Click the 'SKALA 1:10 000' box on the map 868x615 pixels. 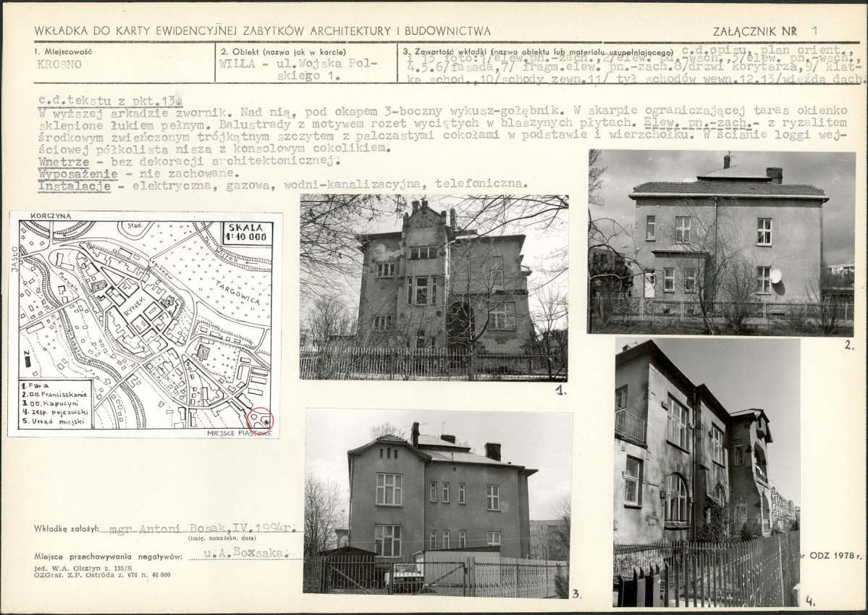(x=248, y=232)
